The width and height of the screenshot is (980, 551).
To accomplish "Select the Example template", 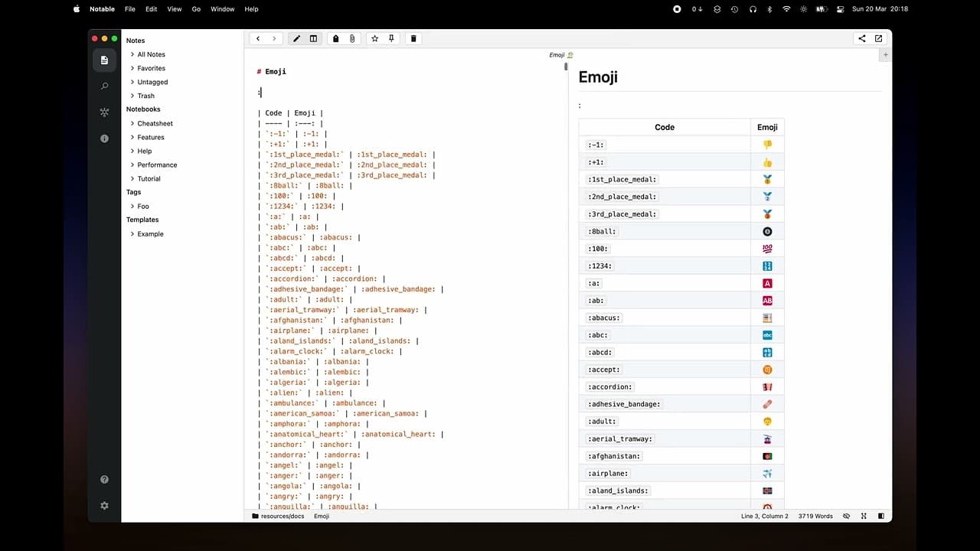I will click(150, 234).
